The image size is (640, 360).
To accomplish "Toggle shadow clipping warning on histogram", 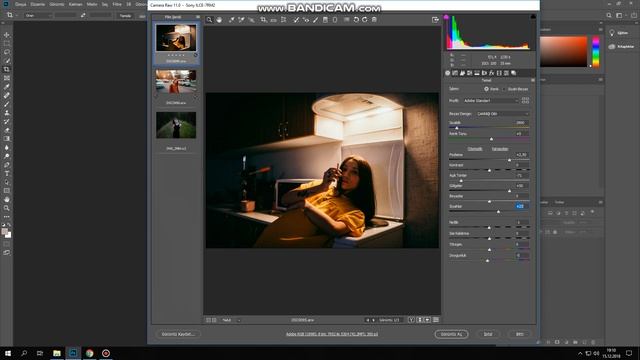I will tap(447, 17).
